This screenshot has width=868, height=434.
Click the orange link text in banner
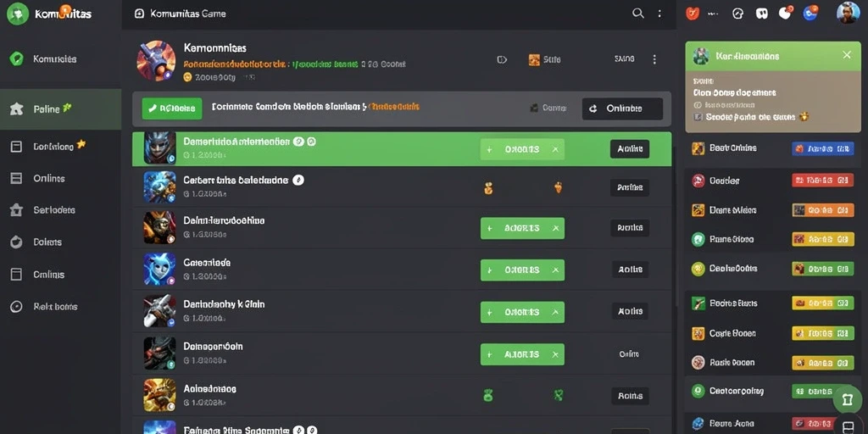(x=393, y=106)
